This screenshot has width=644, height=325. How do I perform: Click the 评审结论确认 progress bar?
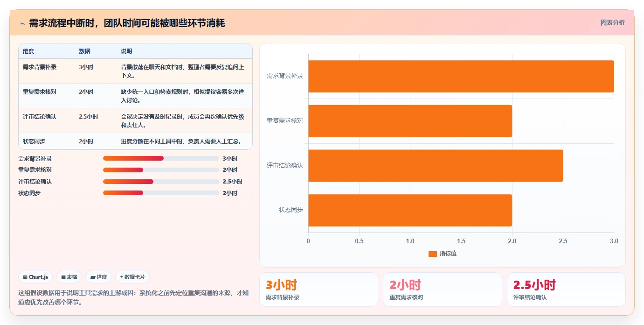[x=161, y=182]
